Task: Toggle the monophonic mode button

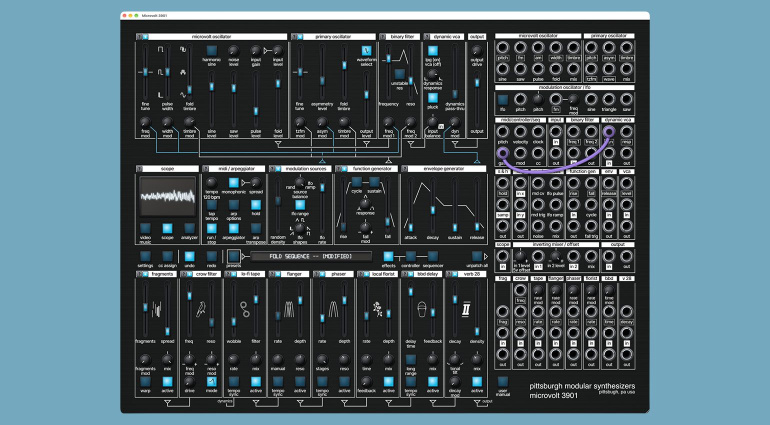Action: pos(234,183)
